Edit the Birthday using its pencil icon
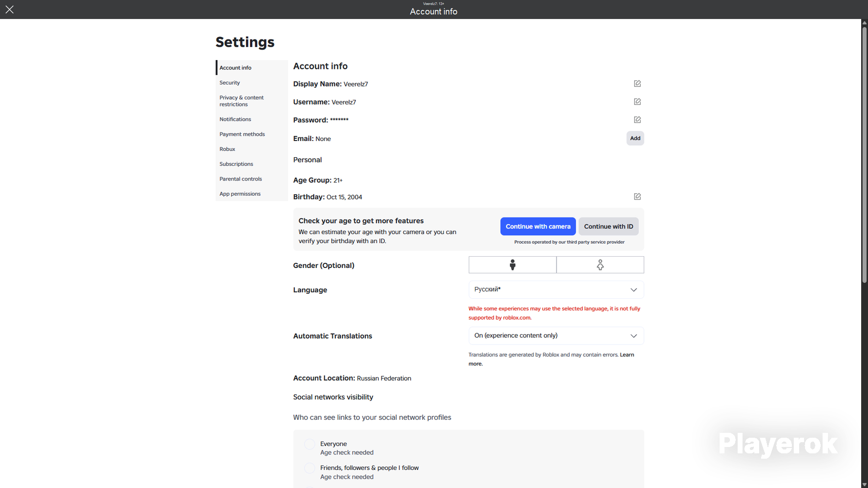Screen dimensions: 868x488 (637, 196)
